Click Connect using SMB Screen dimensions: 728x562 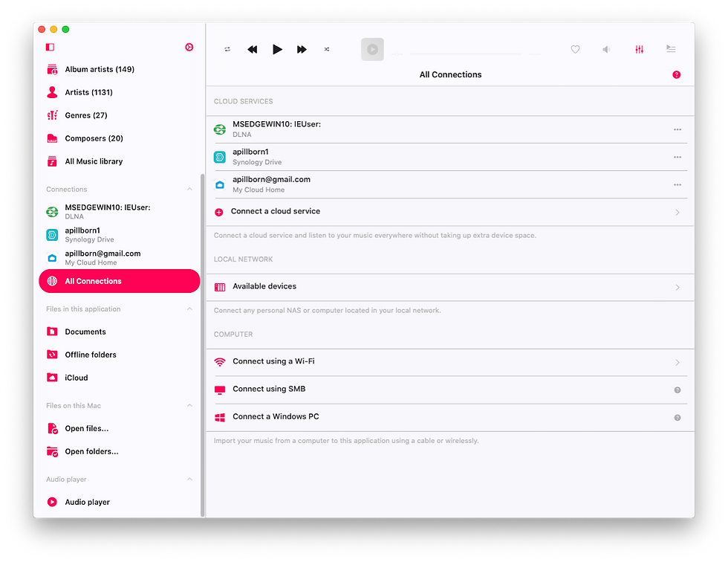[x=450, y=390]
